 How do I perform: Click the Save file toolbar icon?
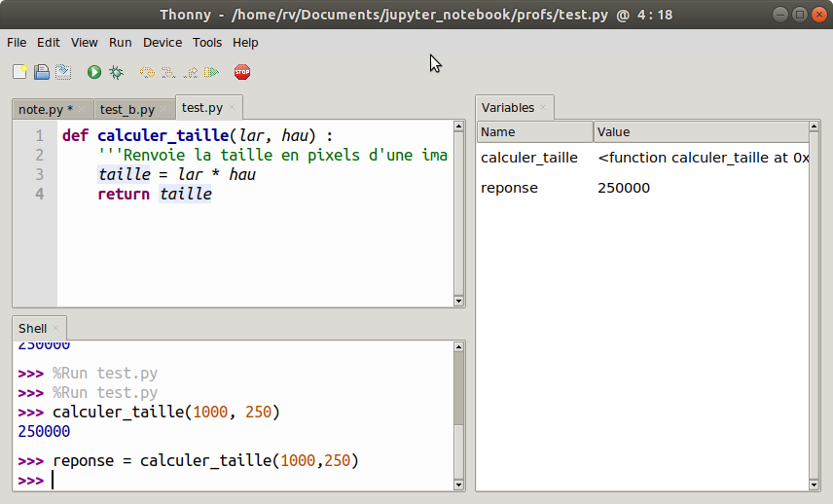[63, 72]
